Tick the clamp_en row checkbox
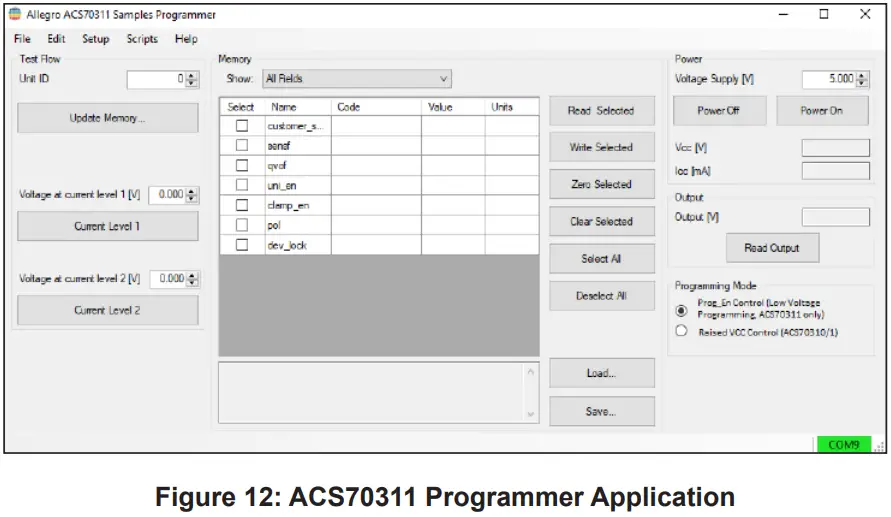 pyautogui.click(x=242, y=205)
